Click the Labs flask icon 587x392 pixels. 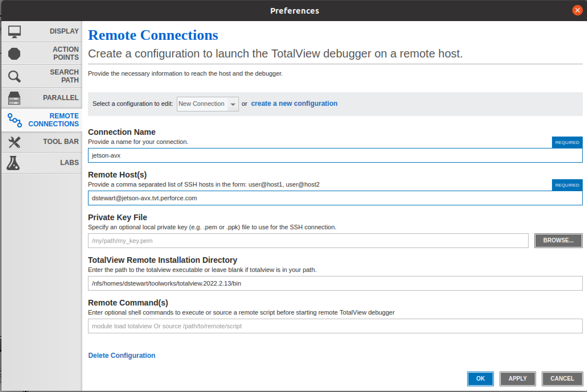click(13, 163)
